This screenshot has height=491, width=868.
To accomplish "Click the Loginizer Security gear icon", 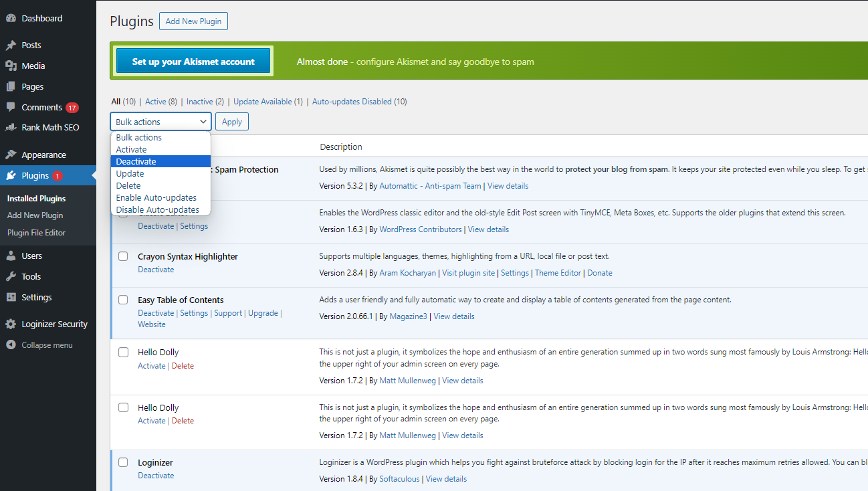I will 11,324.
